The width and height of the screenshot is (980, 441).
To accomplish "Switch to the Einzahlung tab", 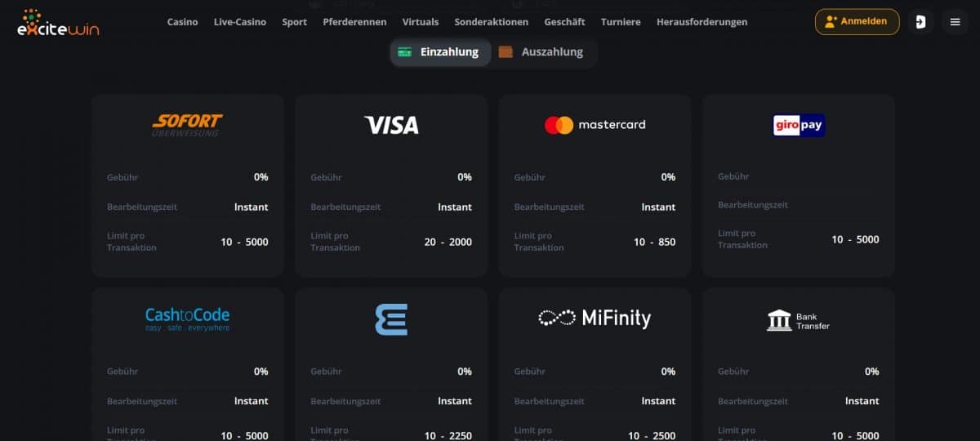I will coord(440,52).
